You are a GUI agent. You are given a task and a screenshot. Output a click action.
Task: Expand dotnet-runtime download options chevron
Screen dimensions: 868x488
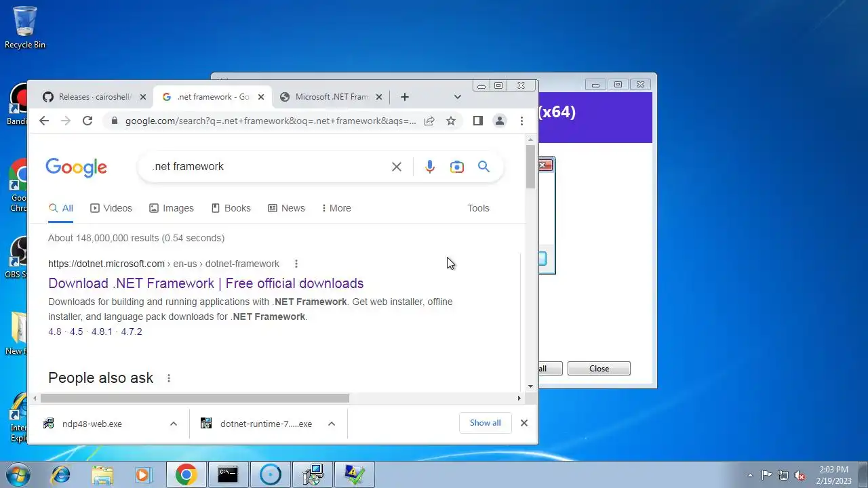click(x=332, y=424)
